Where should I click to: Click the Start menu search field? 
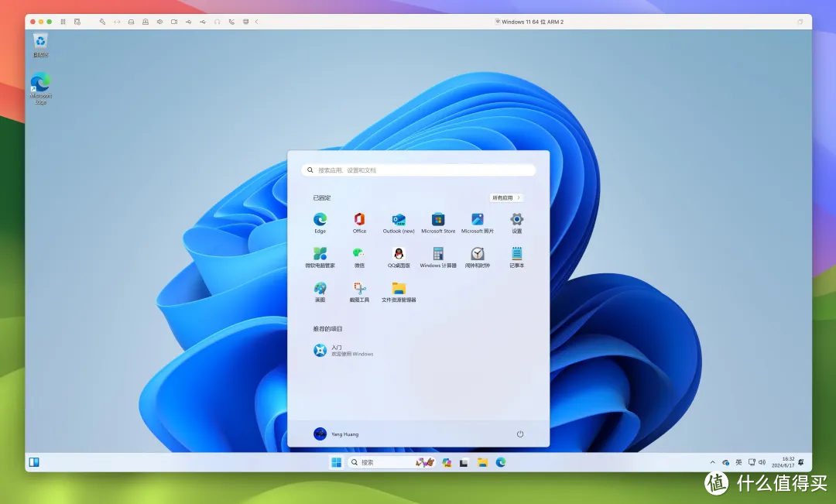tap(418, 170)
